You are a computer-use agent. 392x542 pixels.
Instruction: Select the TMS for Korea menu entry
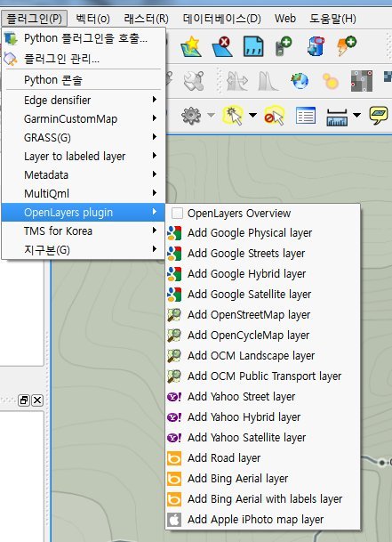[x=84, y=231]
